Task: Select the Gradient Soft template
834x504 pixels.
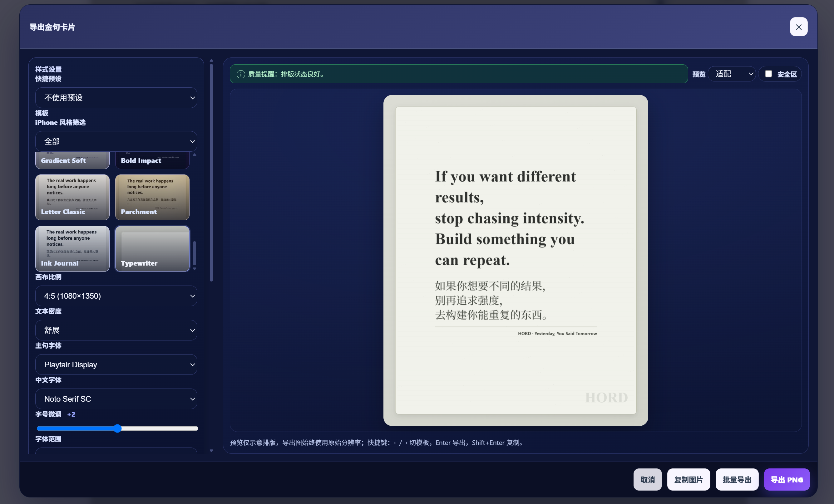Action: (72, 159)
